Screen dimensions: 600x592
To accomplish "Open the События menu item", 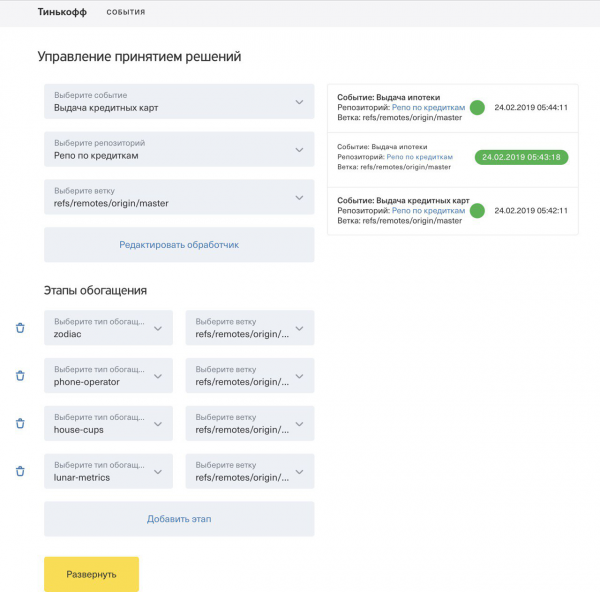I will tap(125, 13).
